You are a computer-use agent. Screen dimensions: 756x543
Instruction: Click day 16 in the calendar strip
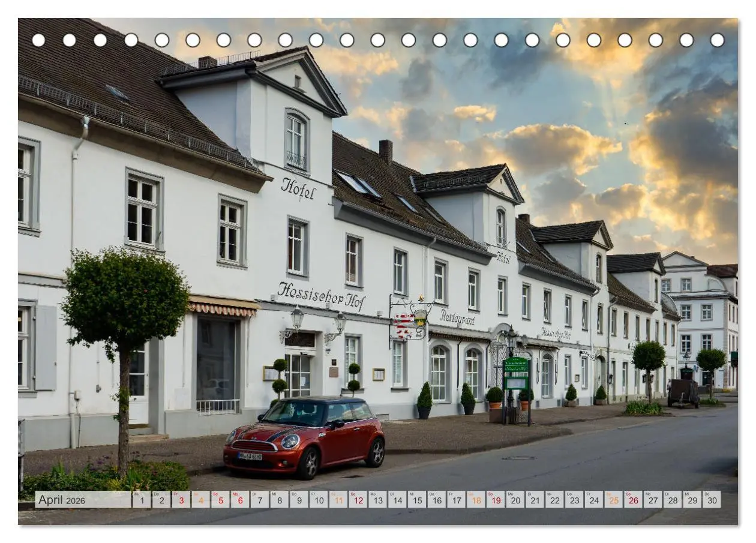pos(437,500)
